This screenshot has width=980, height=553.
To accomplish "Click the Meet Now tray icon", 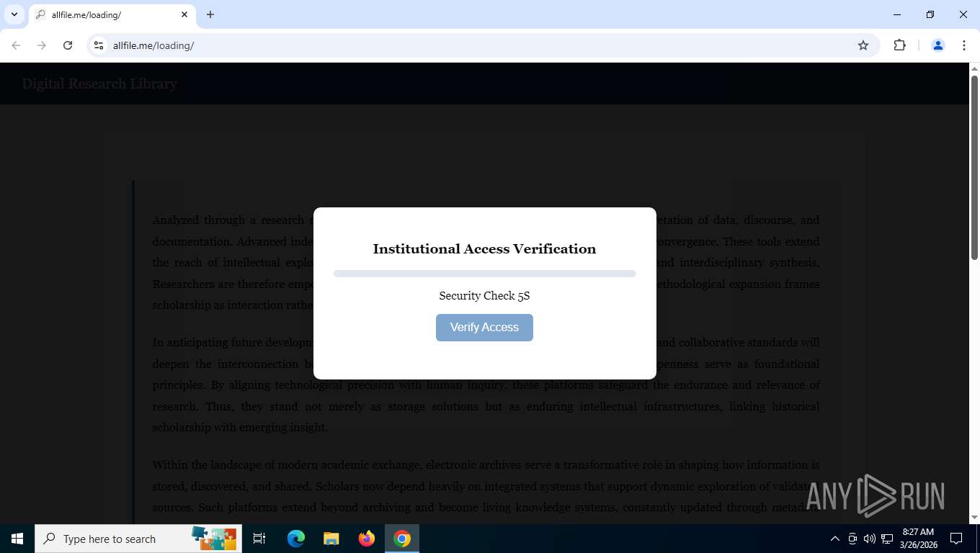I will (x=852, y=539).
